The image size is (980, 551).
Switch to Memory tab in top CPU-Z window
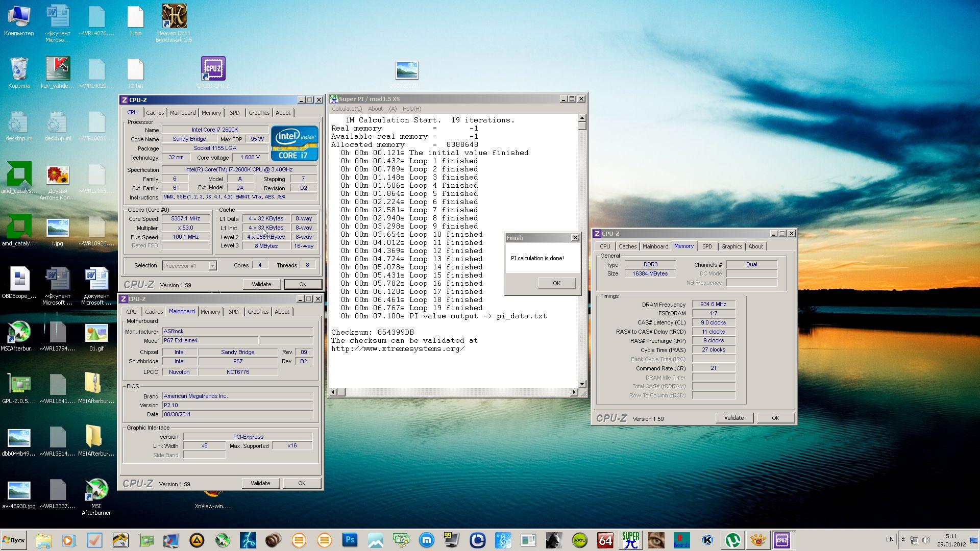click(211, 113)
